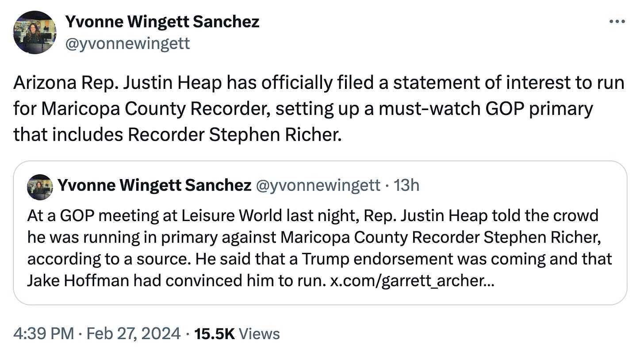
Task: Click the quoted tweet's bold author name
Action: click(x=154, y=186)
